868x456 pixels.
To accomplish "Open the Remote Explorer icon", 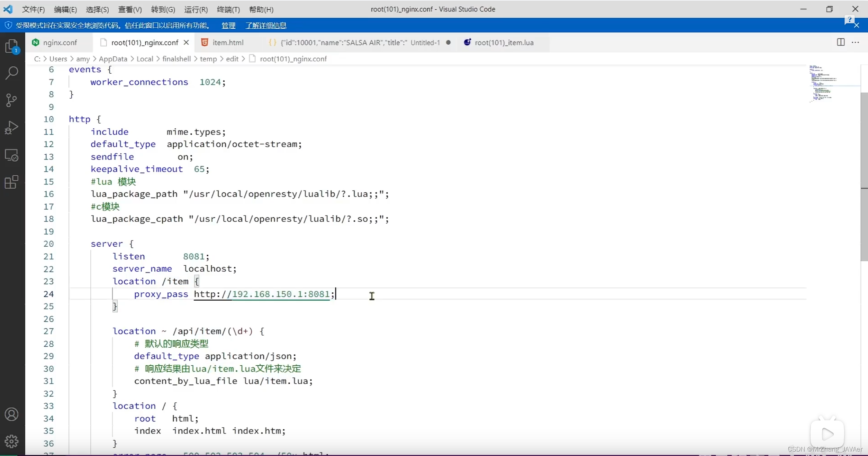I will pyautogui.click(x=12, y=155).
